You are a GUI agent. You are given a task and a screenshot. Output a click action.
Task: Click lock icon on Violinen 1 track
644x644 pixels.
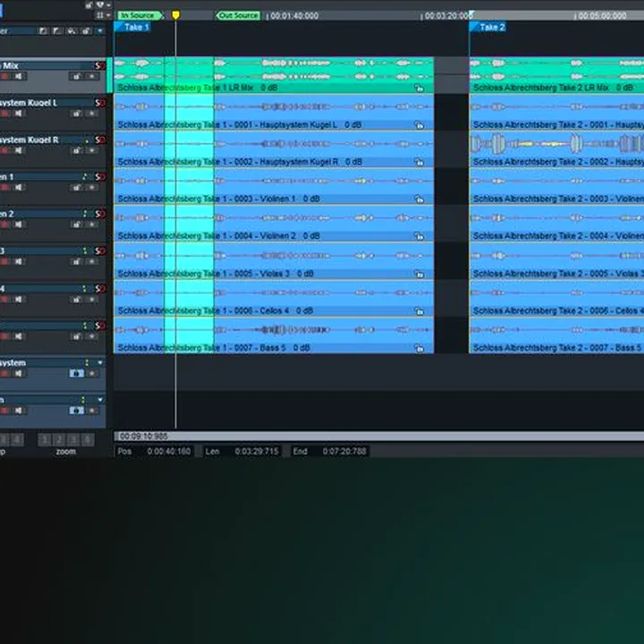(76, 187)
